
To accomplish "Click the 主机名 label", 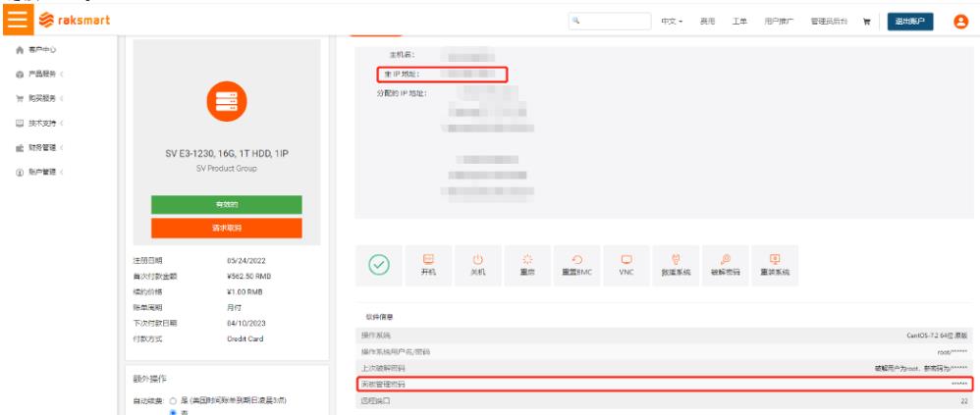I will pyautogui.click(x=402, y=55).
